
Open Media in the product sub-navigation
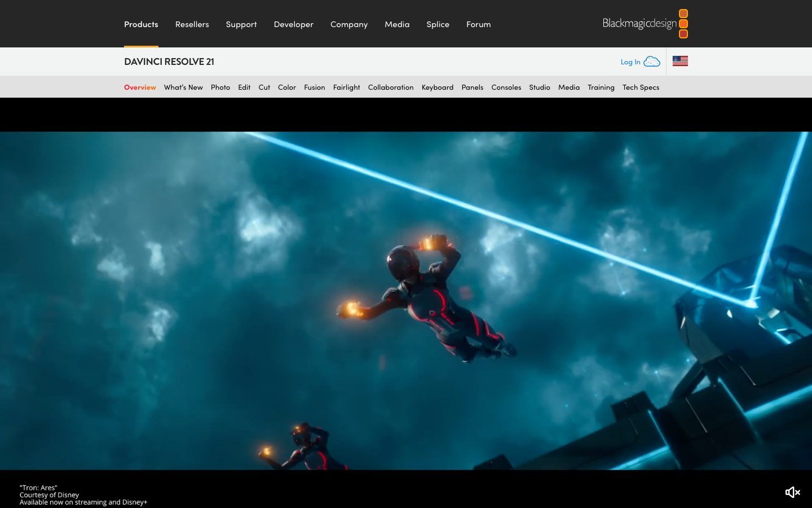click(x=569, y=87)
